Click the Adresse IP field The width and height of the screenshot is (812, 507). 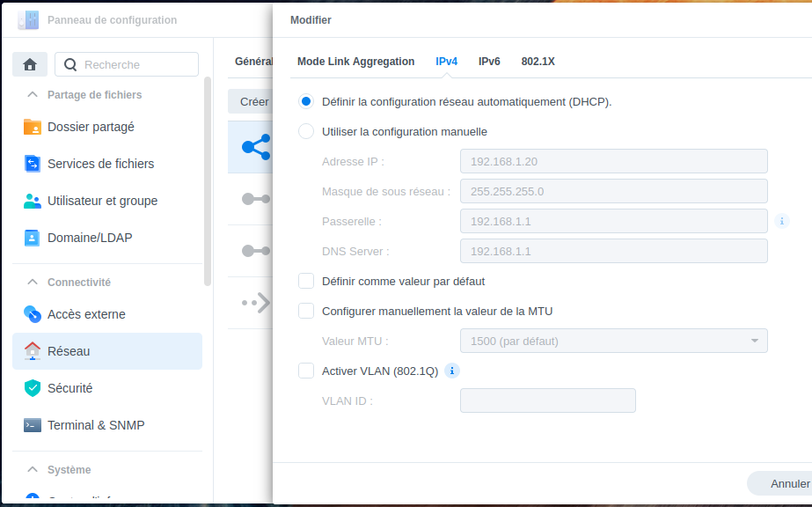click(x=614, y=162)
